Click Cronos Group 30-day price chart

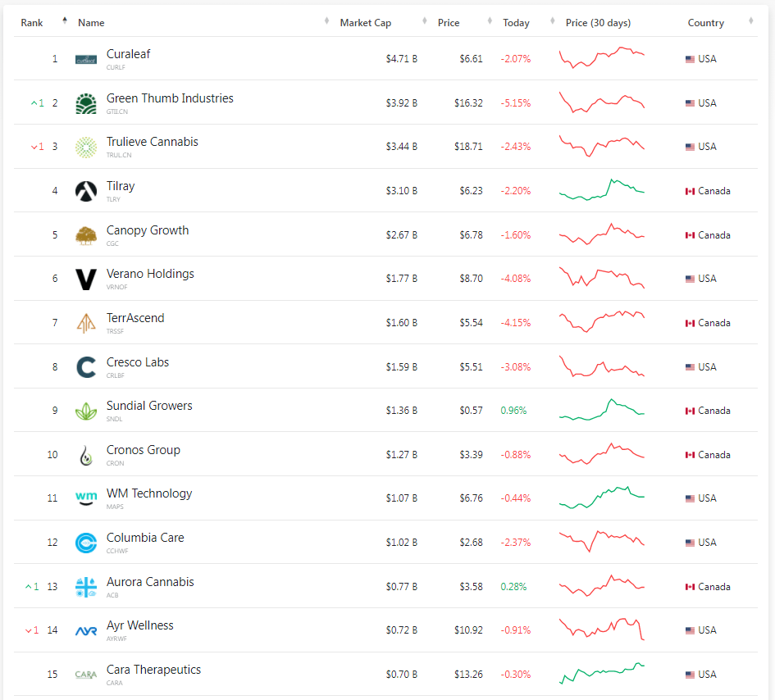tap(602, 454)
